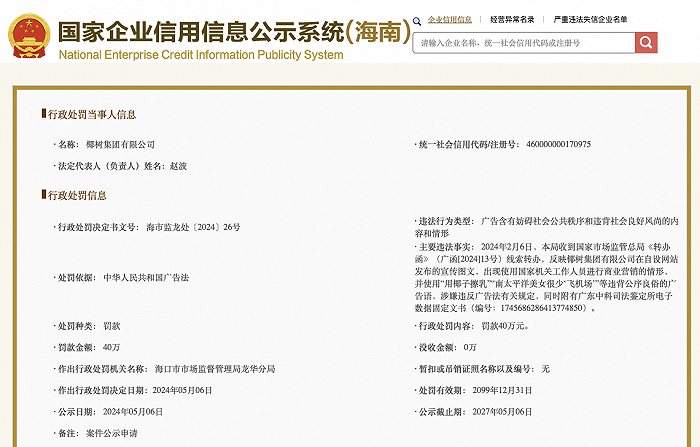The height and width of the screenshot is (447, 700).
Task: Select penalty content 罚款40万元。
Action: pyautogui.click(x=505, y=326)
